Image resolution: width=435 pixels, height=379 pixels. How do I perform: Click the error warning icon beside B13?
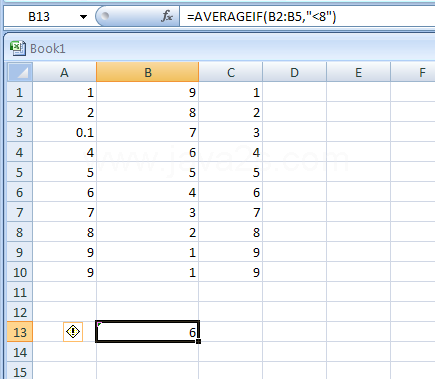click(x=73, y=332)
